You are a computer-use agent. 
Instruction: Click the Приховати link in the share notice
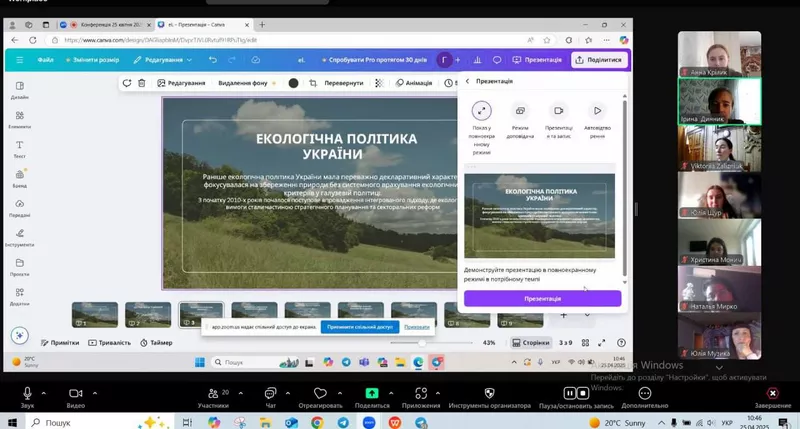[417, 327]
